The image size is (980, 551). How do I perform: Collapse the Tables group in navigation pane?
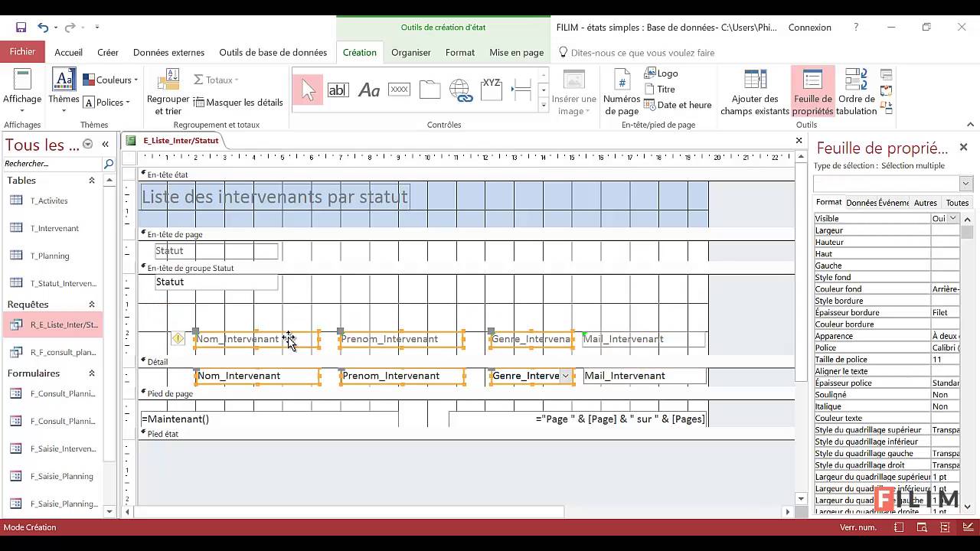click(92, 181)
